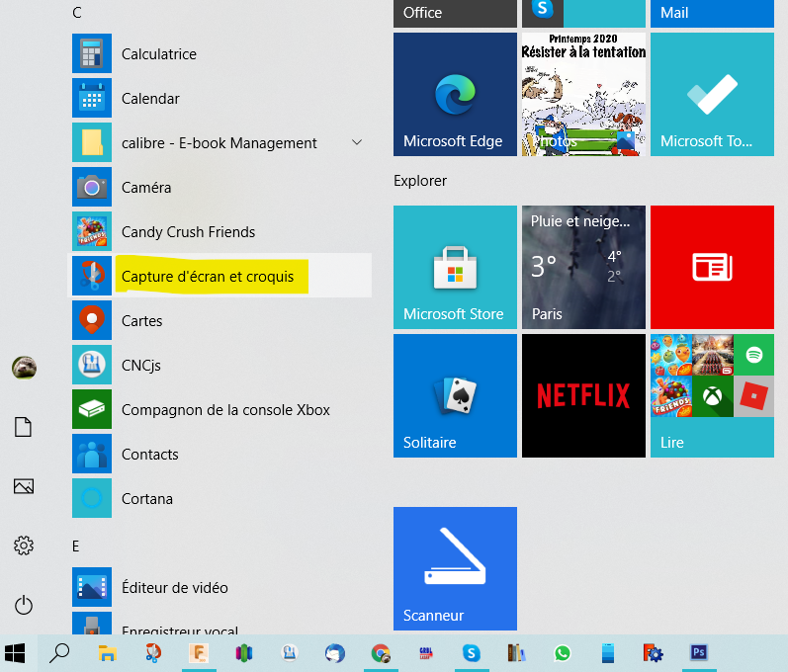Open Settings gear in Start sidebar
Image resolution: width=788 pixels, height=672 pixels.
[24, 545]
